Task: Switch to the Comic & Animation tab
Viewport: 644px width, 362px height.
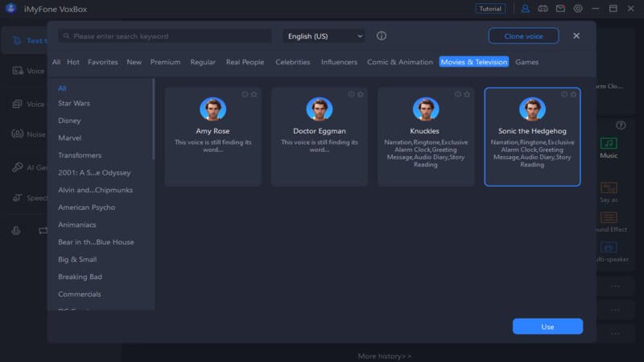Action: click(x=399, y=62)
